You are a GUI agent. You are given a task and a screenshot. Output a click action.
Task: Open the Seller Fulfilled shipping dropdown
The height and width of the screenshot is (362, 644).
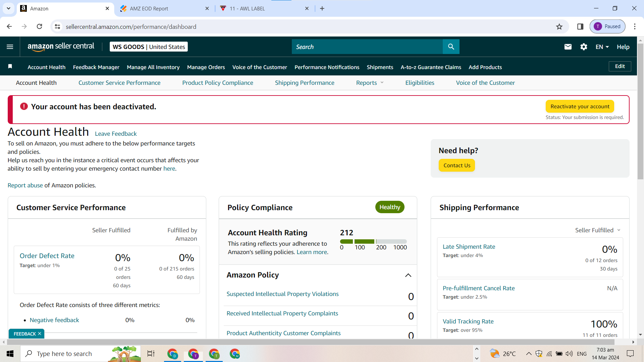click(x=598, y=230)
